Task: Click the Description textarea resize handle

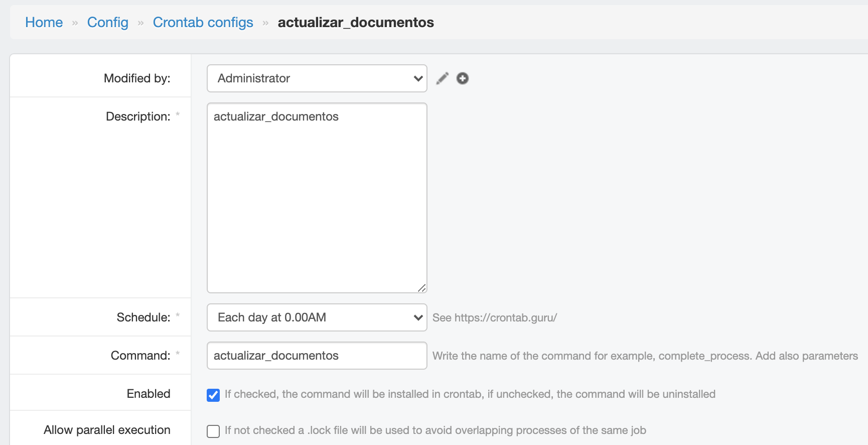Action: (x=422, y=288)
